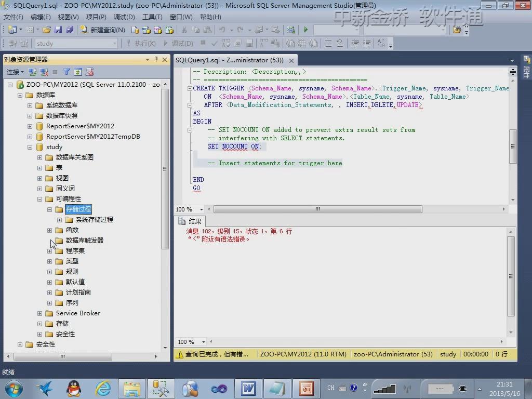
Task: Open the 工具(T) menu
Action: point(152,17)
